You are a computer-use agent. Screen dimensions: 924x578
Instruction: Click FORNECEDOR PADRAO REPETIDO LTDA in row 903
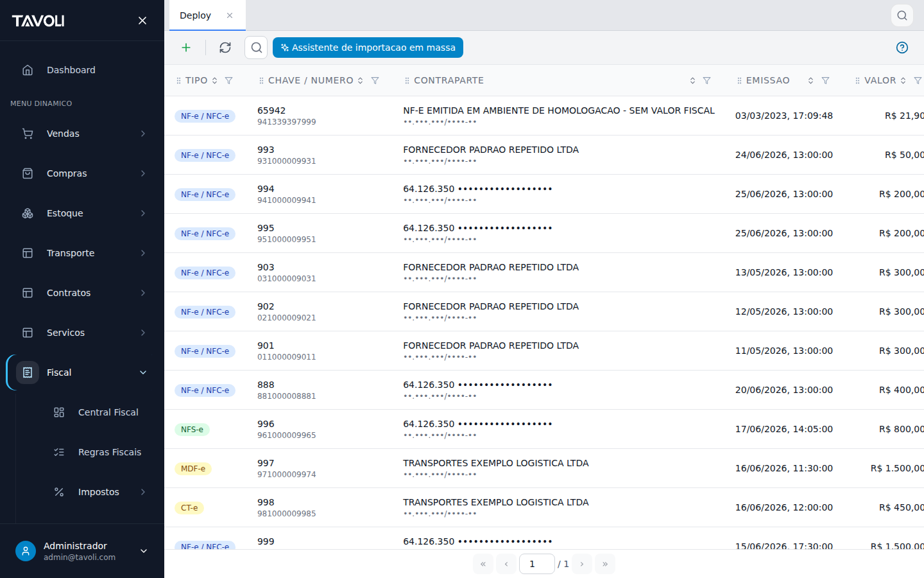[x=491, y=267]
